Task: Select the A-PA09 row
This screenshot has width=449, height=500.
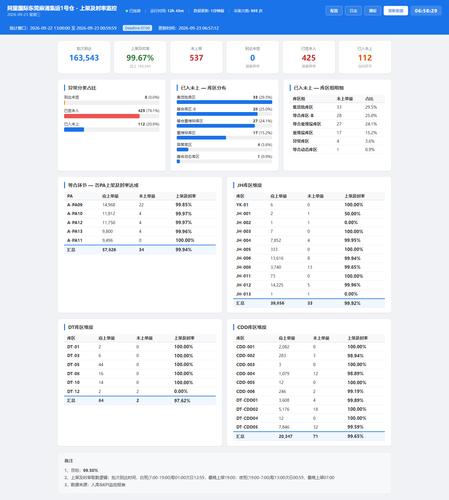Action: [140, 205]
